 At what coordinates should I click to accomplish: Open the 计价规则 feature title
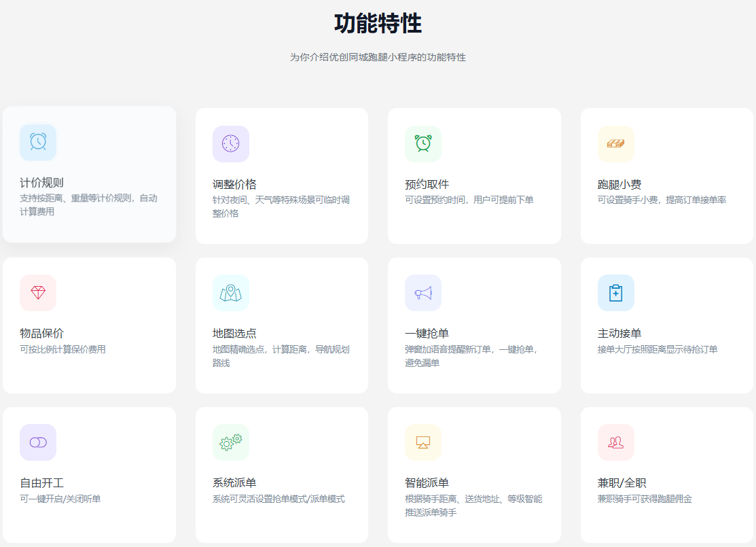tap(42, 183)
